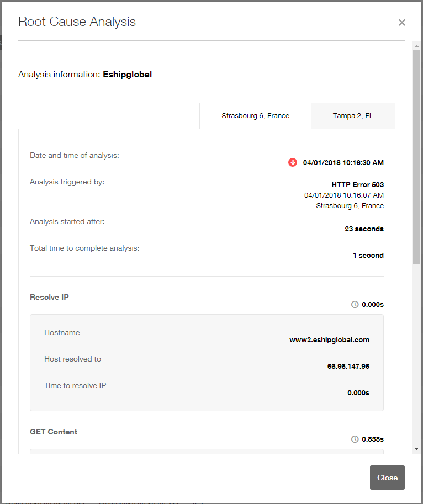The height and width of the screenshot is (504, 423).
Task: Click the red down-status icon beside analysis date
Action: coord(293,162)
